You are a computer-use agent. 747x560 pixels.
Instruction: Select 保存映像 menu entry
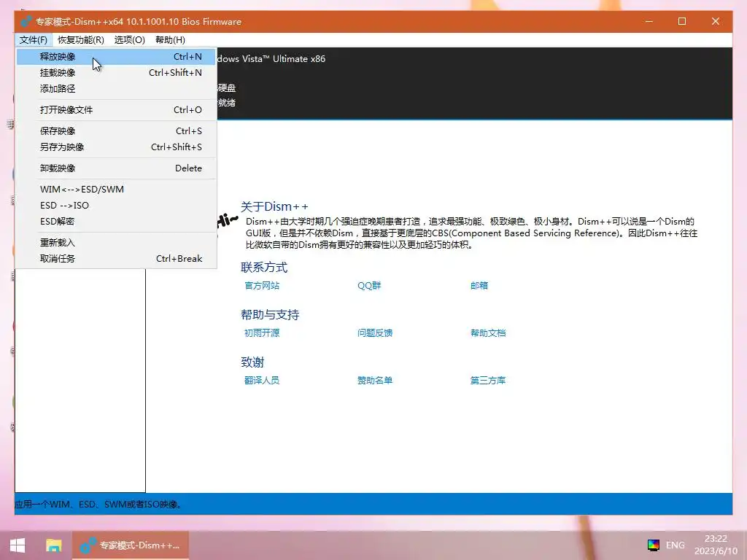click(x=116, y=131)
